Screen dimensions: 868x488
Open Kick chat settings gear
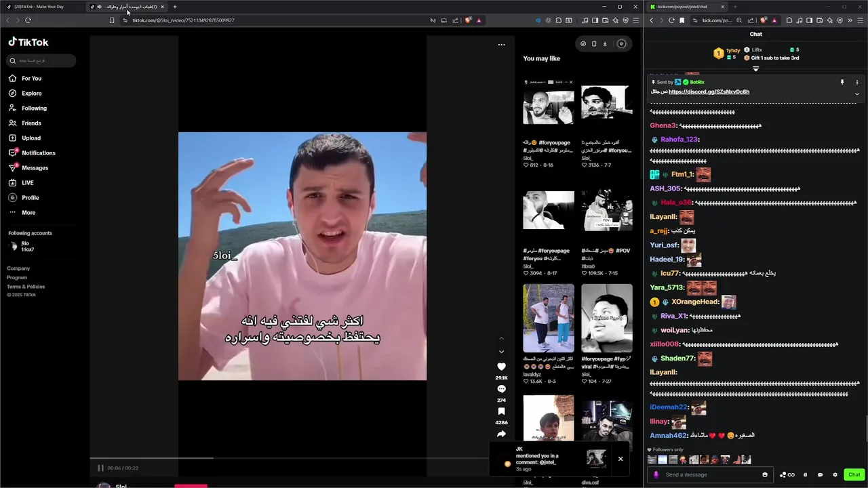click(x=835, y=474)
